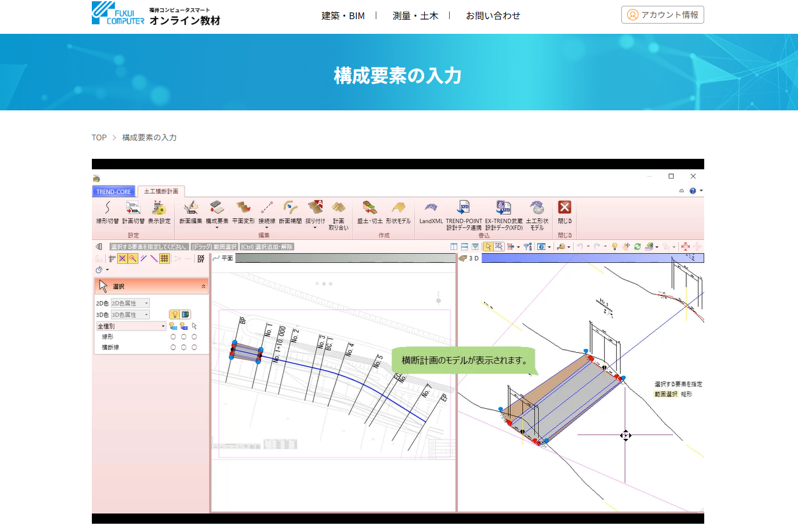This screenshot has width=798, height=532.
Task: Click the 平面変形 plan deform icon
Action: [x=243, y=209]
